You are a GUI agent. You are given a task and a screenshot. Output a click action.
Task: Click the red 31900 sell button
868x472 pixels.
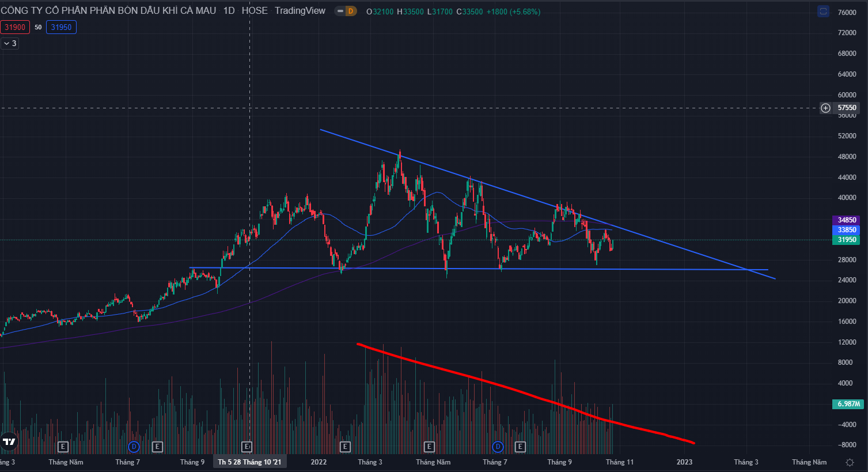(x=15, y=27)
